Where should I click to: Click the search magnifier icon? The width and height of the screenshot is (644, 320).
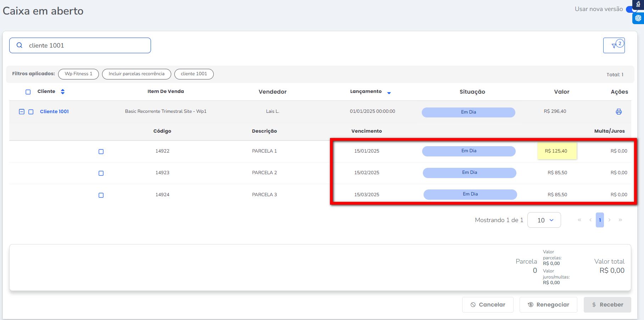(x=19, y=45)
